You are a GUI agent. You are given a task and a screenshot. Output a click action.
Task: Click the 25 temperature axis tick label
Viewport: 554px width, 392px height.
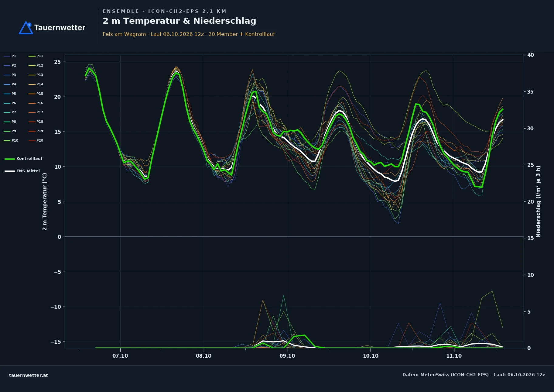[57, 62]
